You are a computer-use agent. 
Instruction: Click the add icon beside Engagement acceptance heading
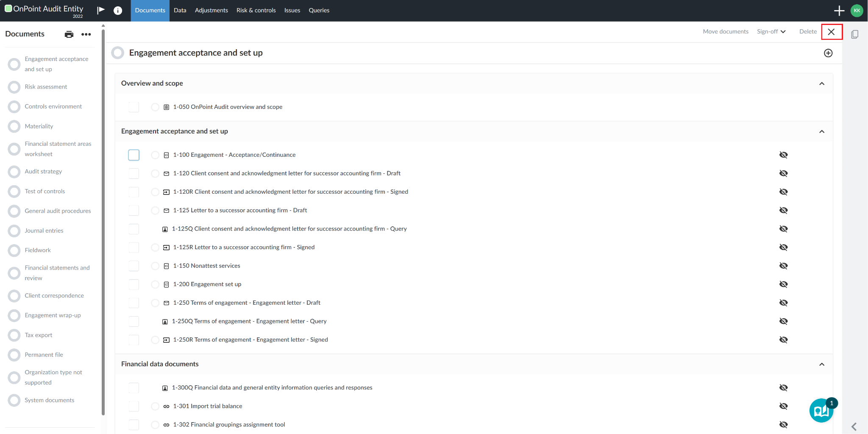(828, 53)
